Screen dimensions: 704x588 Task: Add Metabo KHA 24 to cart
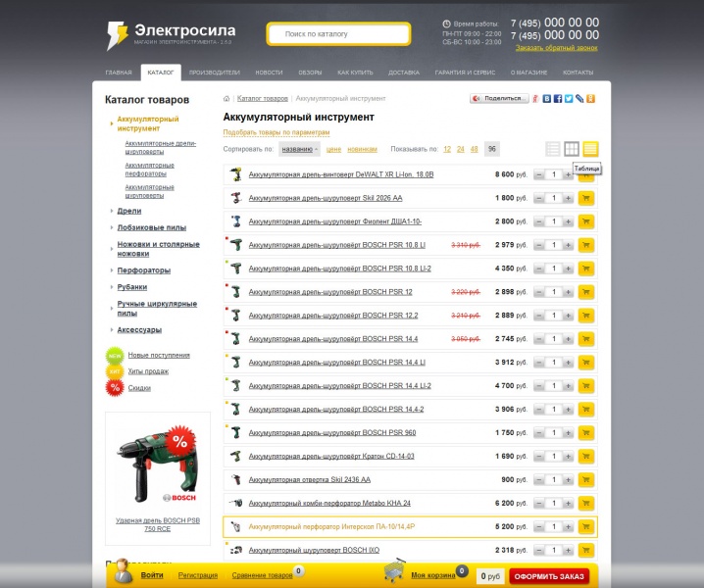point(586,503)
